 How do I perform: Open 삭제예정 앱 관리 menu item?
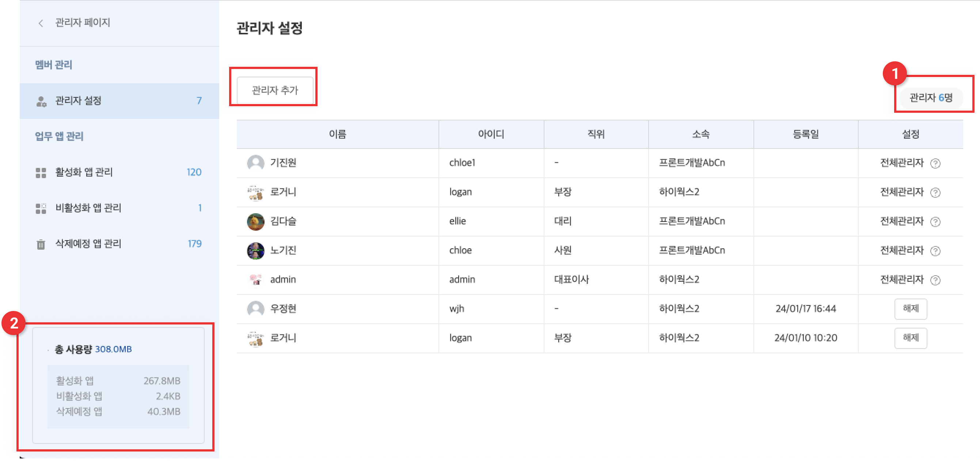88,243
